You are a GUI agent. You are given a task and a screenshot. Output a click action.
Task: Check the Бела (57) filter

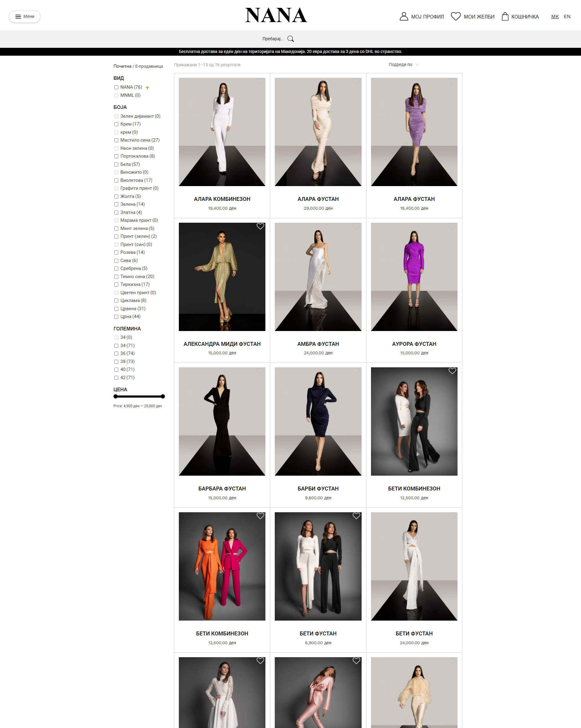pyautogui.click(x=116, y=164)
